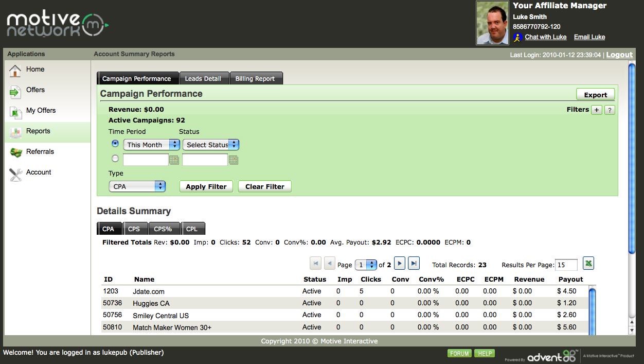Click the Advent logo in footer
Image resolution: width=644 pixels, height=364 pixels.
551,356
